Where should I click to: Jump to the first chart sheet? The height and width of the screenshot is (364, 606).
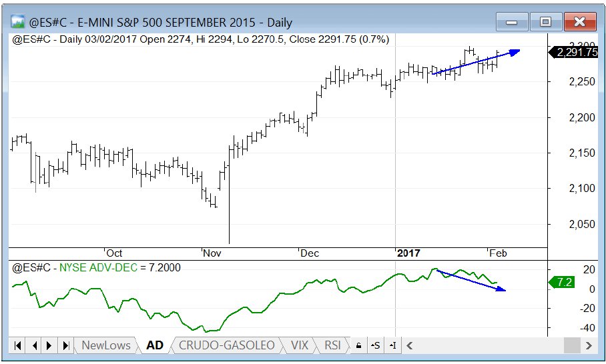[x=17, y=345]
